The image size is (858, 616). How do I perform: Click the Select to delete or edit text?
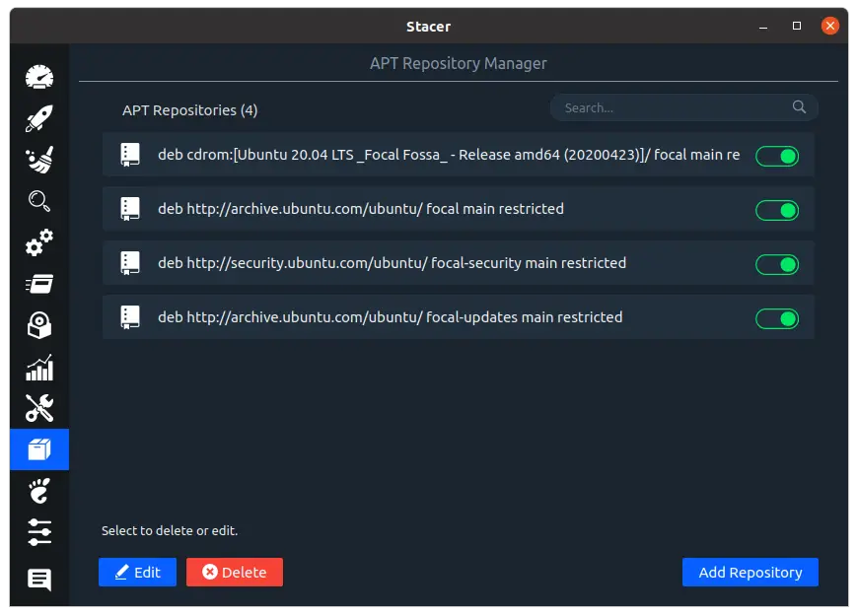(x=170, y=530)
